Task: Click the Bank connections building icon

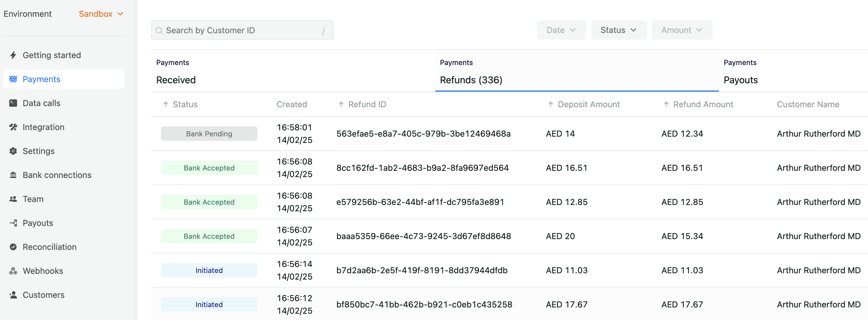Action: 13,175
